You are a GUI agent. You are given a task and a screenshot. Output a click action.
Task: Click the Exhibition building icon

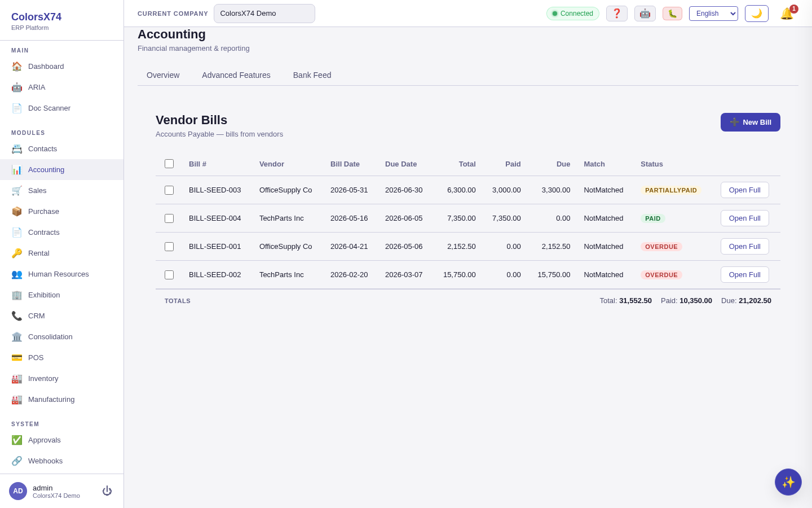(x=17, y=295)
